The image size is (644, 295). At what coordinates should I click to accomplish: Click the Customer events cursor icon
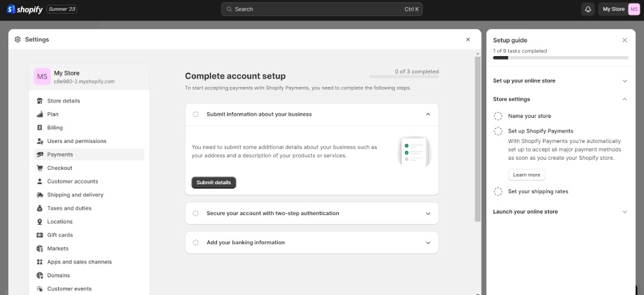[x=40, y=289]
